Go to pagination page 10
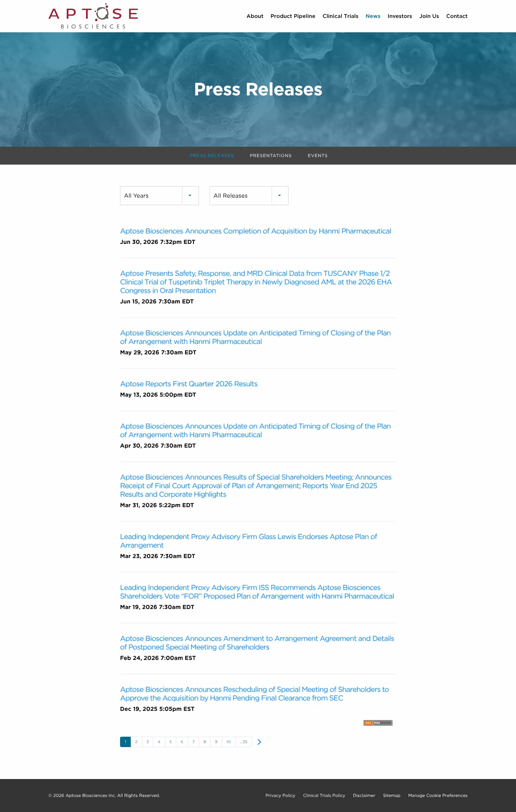Screen dimensions: 516x812 [229, 742]
